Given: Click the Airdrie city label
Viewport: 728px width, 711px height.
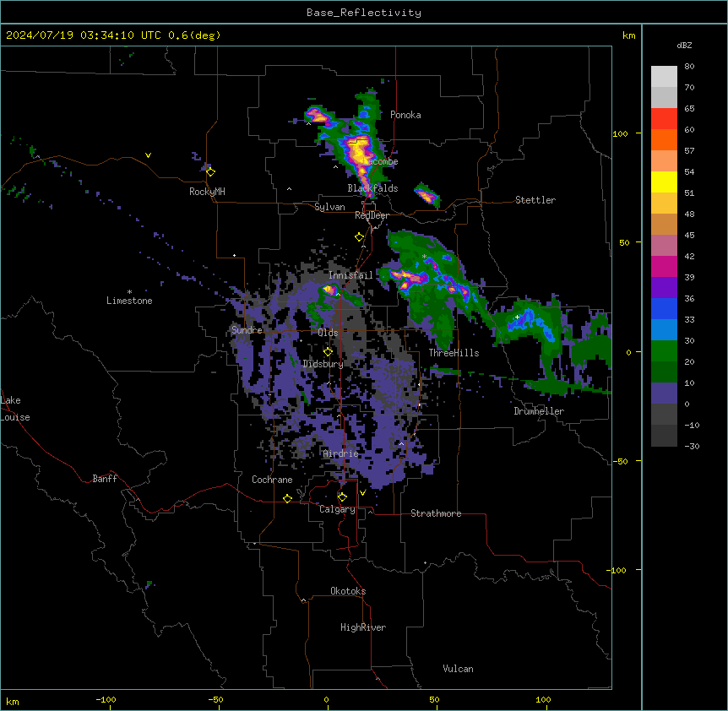Looking at the screenshot, I should [341, 453].
